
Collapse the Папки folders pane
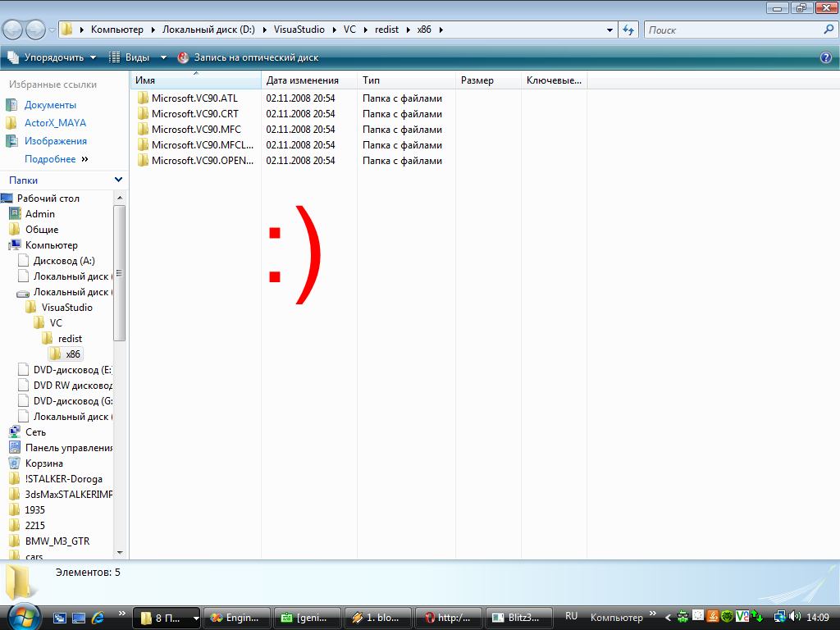pyautogui.click(x=118, y=180)
